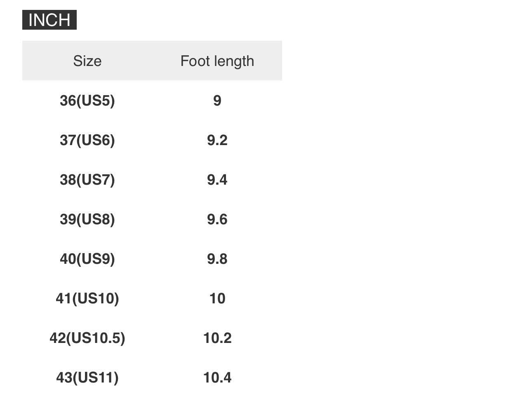Viewport: 532px width, 399px height.
Task: Select the 10.2 foot length cell
Action: pos(217,338)
